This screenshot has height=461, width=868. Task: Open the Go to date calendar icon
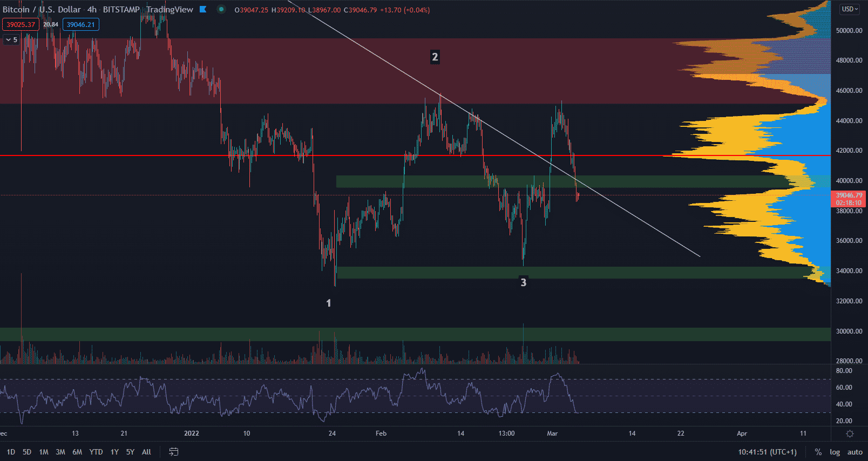click(173, 452)
